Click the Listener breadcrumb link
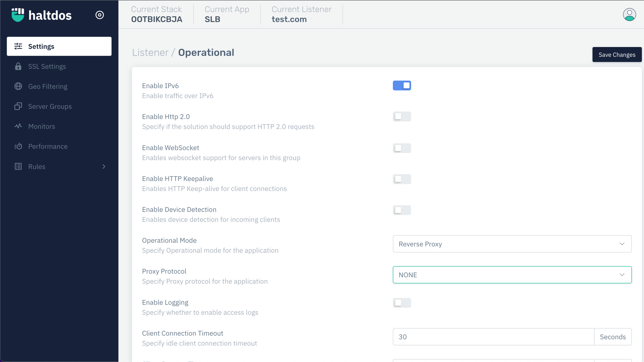 click(150, 53)
